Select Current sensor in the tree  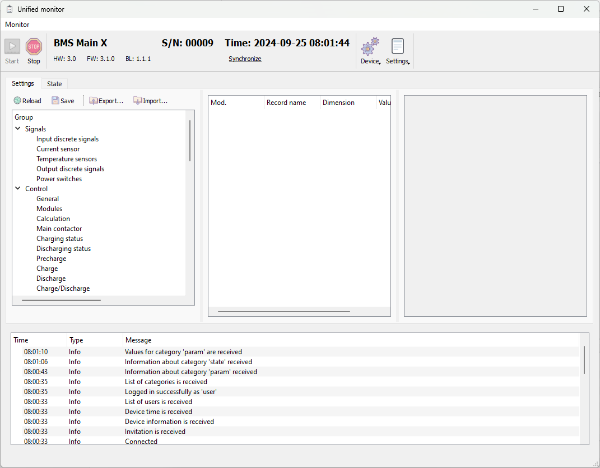point(58,149)
